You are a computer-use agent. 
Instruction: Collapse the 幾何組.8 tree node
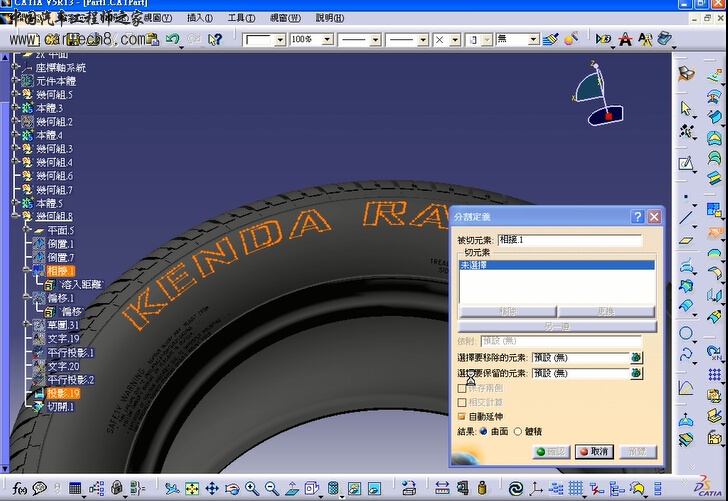[16, 217]
